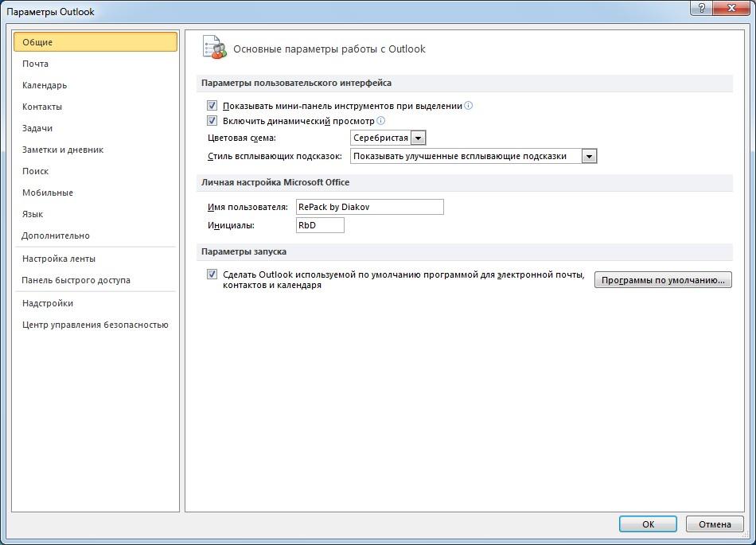Click the info icon beside динамический просмотр
Screen dimensions: 756x545
click(380, 120)
